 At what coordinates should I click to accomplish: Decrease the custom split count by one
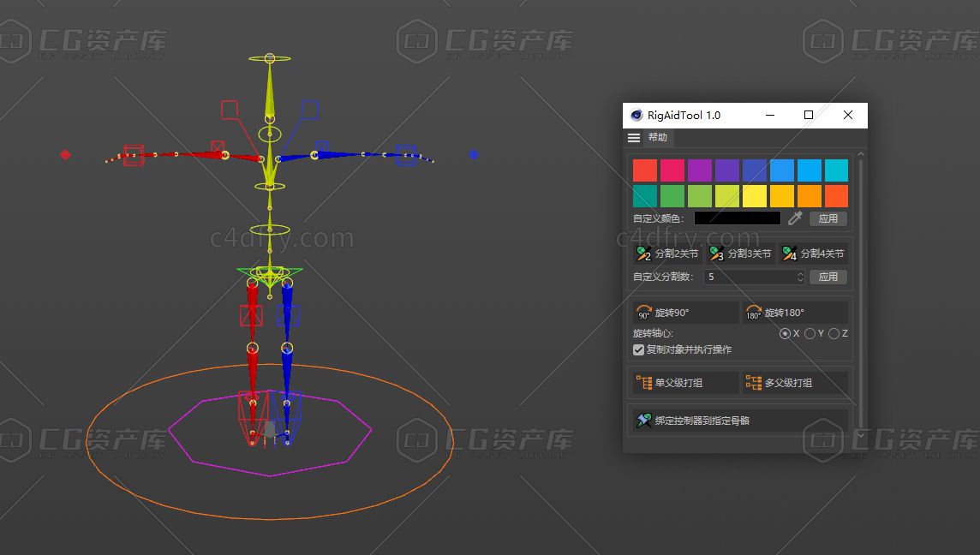(x=801, y=280)
